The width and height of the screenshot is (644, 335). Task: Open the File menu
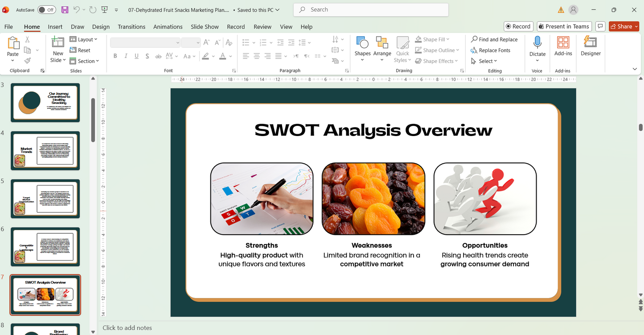tap(8, 27)
